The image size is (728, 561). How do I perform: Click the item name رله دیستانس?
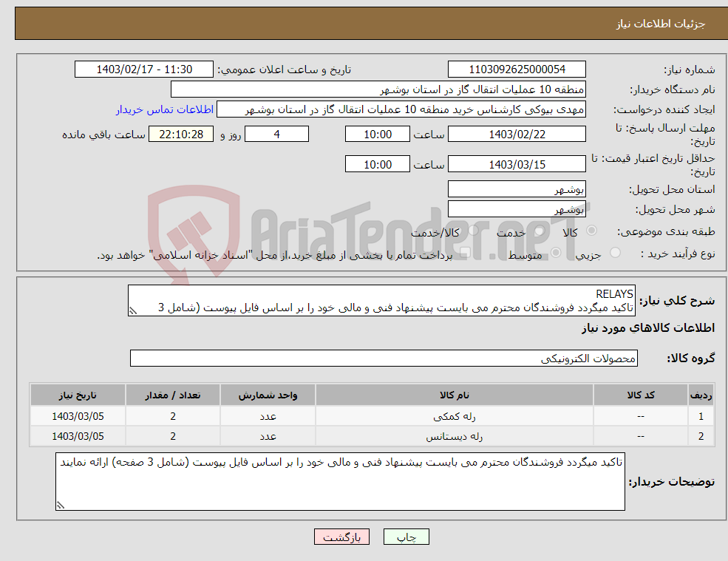pyautogui.click(x=455, y=437)
